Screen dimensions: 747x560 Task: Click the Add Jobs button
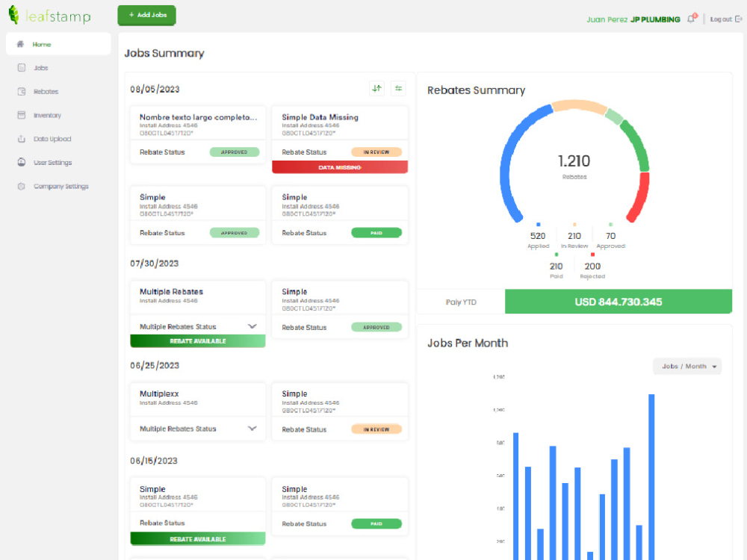(146, 15)
